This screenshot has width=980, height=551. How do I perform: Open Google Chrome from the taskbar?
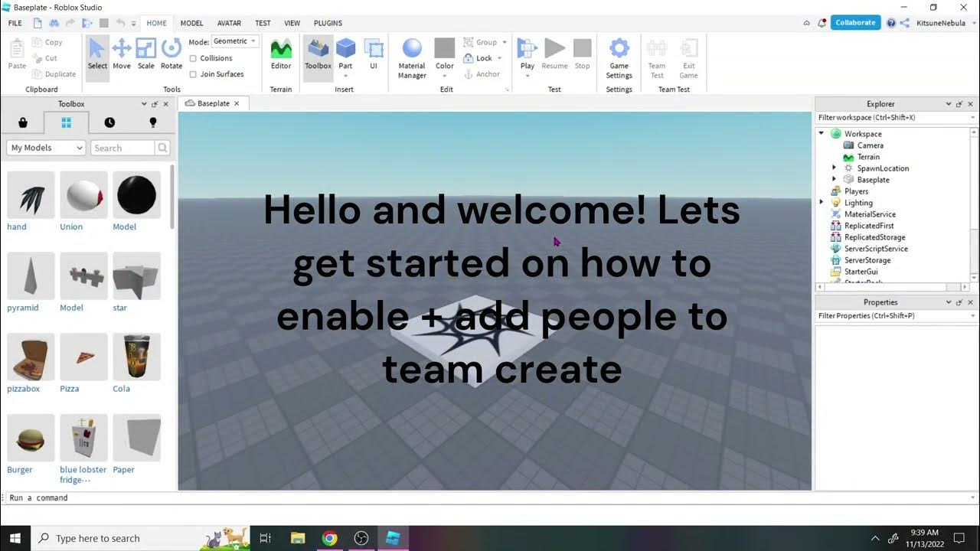pyautogui.click(x=329, y=538)
